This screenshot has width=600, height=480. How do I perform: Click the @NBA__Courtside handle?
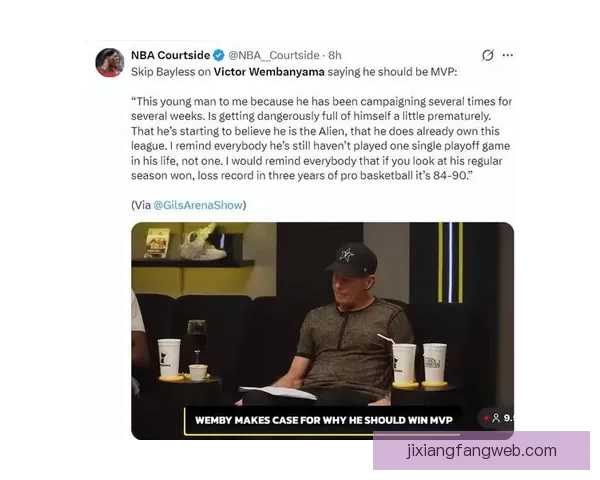pos(274,56)
